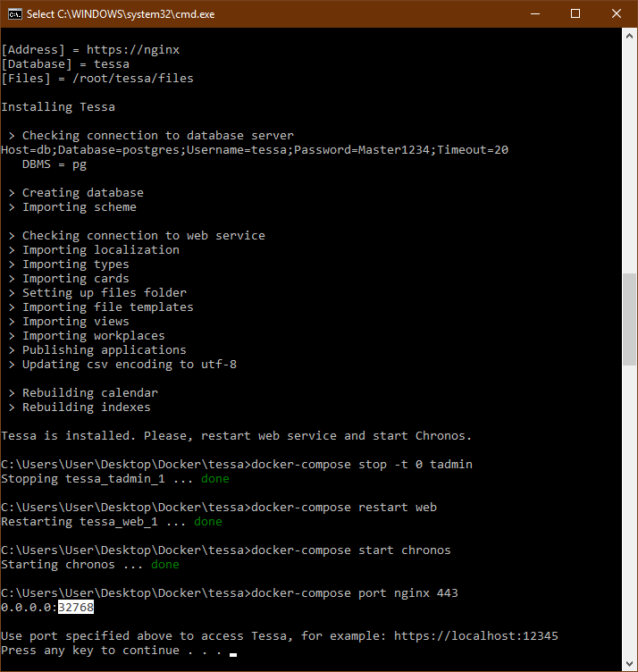
Task: Click the scrollbar down arrow
Action: click(x=629, y=664)
